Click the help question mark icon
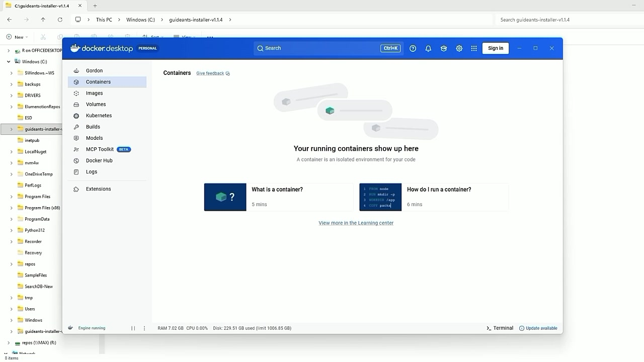Image resolution: width=644 pixels, height=362 pixels. (x=413, y=48)
